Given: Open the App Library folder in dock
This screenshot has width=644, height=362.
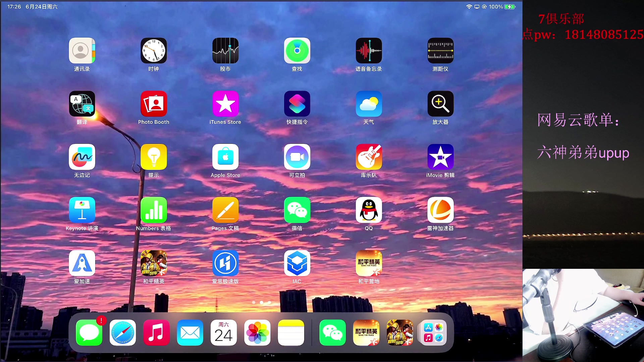Looking at the screenshot, I should (x=433, y=333).
